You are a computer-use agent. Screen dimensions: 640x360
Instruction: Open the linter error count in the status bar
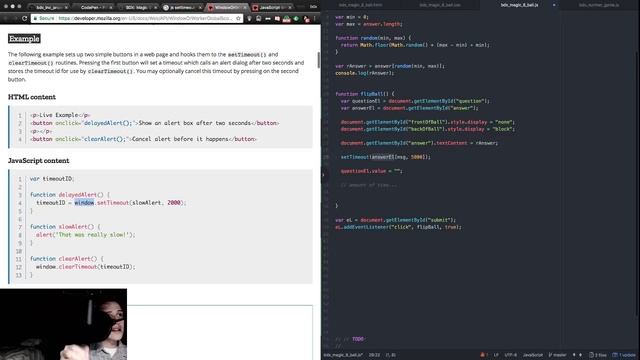click(x=484, y=355)
